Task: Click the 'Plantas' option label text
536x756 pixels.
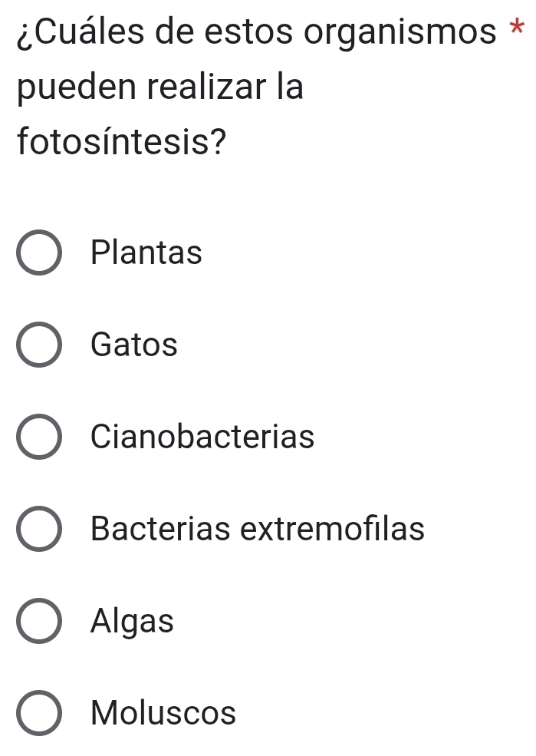Action: click(x=146, y=253)
